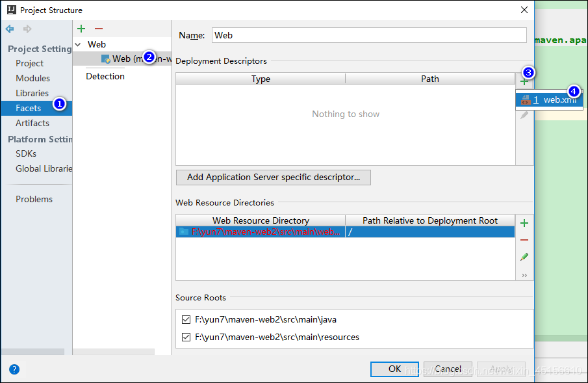
Task: Toggle src\main\java source root checkbox
Action: 186,319
